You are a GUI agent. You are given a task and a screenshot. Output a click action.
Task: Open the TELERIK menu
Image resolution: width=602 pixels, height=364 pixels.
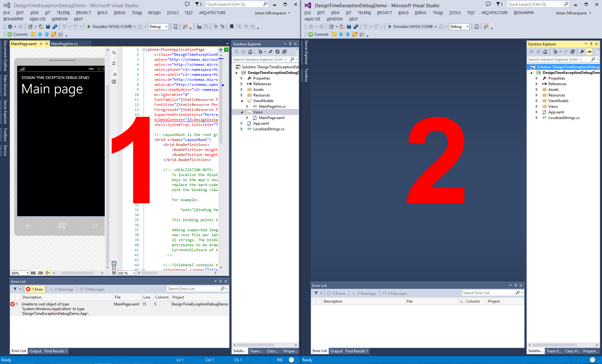[63, 13]
